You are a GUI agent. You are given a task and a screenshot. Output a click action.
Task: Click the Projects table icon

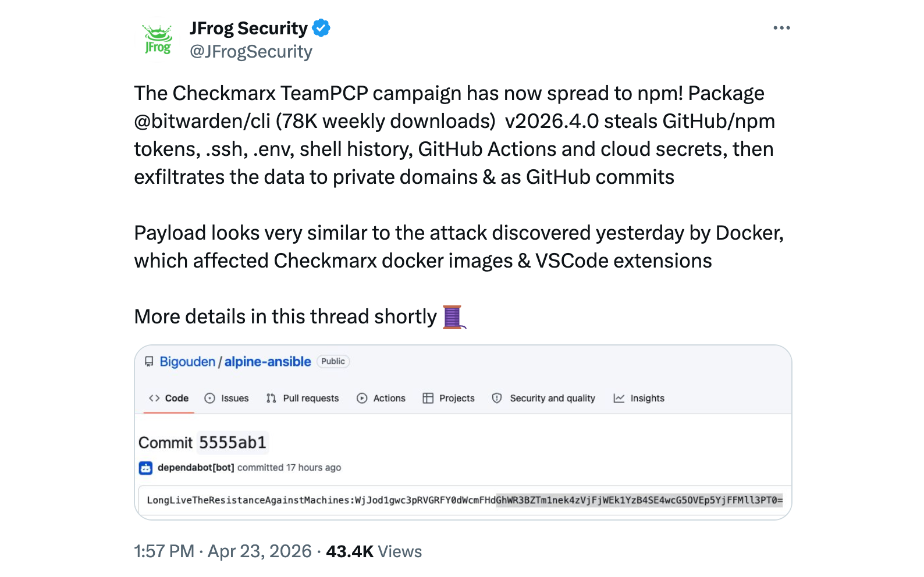point(429,398)
